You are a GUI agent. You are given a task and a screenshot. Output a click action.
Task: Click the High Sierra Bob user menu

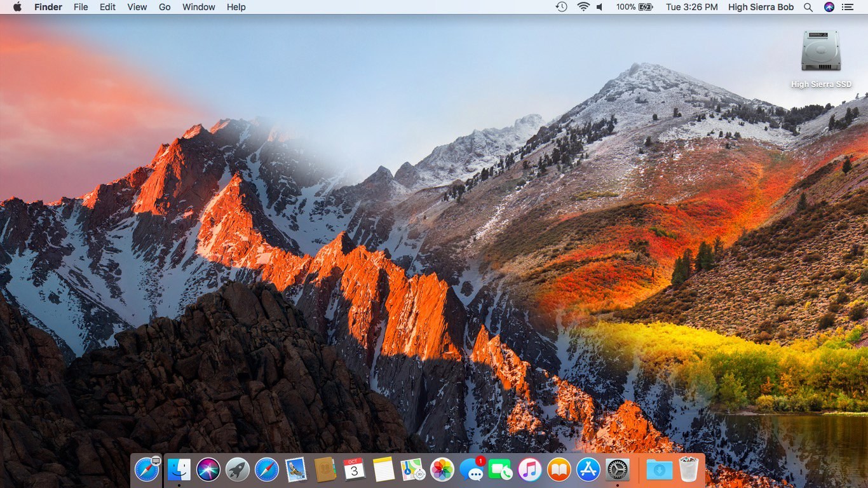point(761,7)
